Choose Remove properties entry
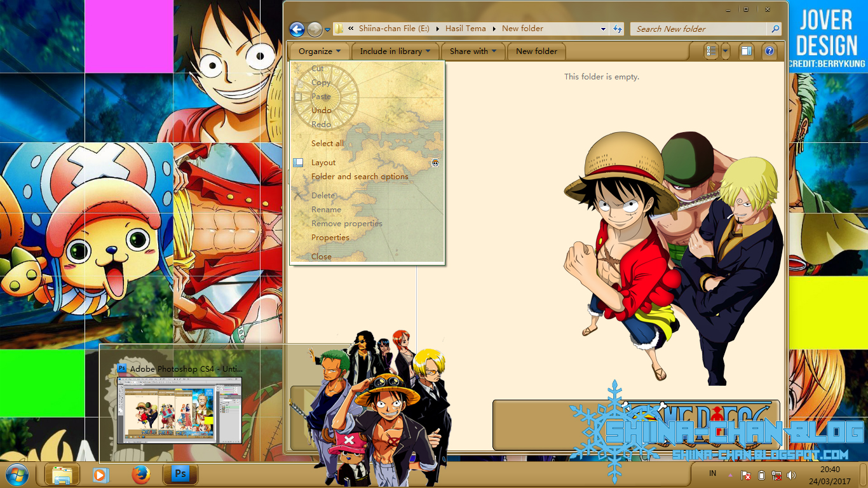 [368, 224]
